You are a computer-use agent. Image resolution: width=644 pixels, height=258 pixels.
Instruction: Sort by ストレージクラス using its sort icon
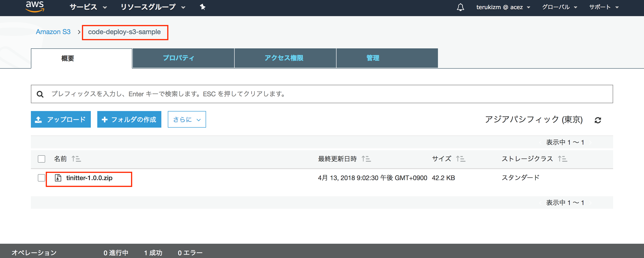click(562, 158)
